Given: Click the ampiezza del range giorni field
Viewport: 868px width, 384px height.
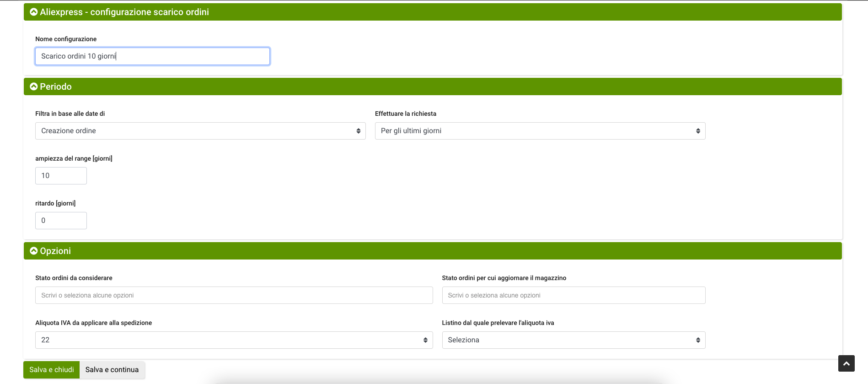Looking at the screenshot, I should coord(61,176).
